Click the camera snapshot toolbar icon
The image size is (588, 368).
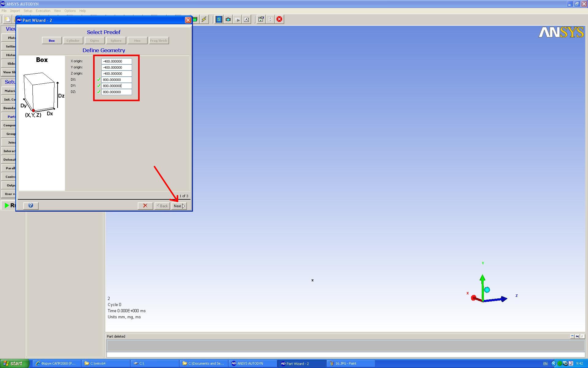pos(228,19)
